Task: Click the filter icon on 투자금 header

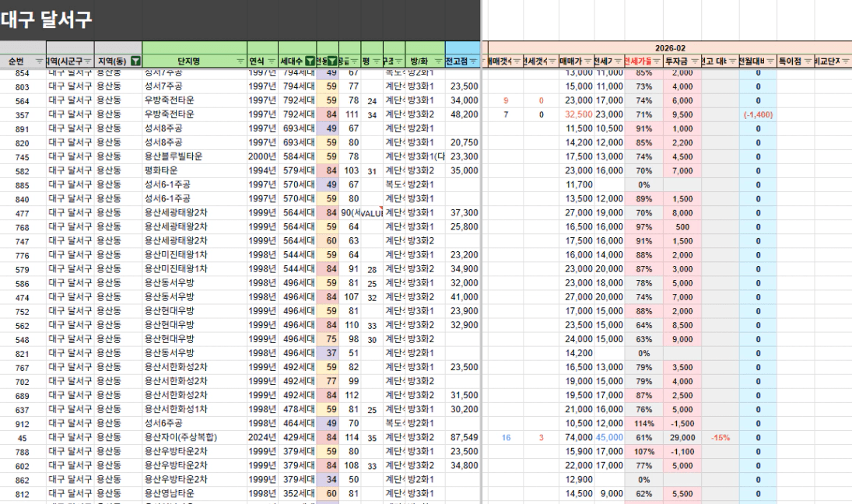Action: [695, 61]
